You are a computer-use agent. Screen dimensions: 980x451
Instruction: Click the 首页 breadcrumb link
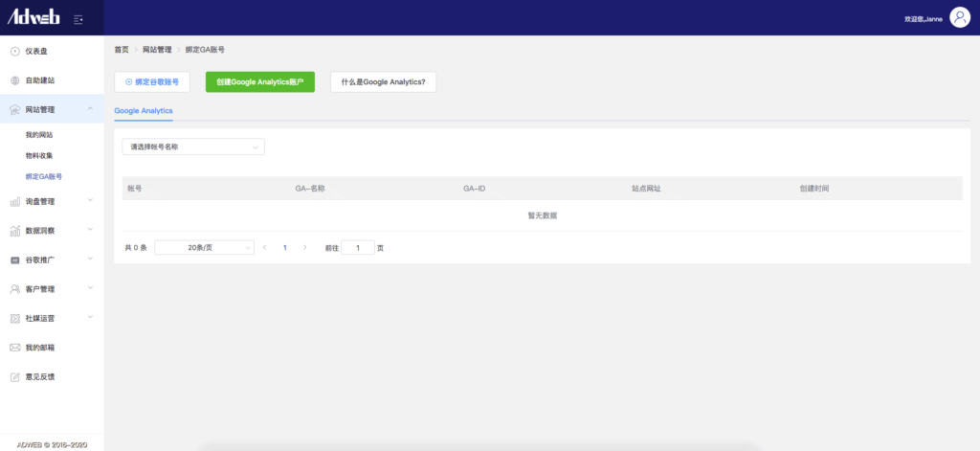[x=122, y=49]
